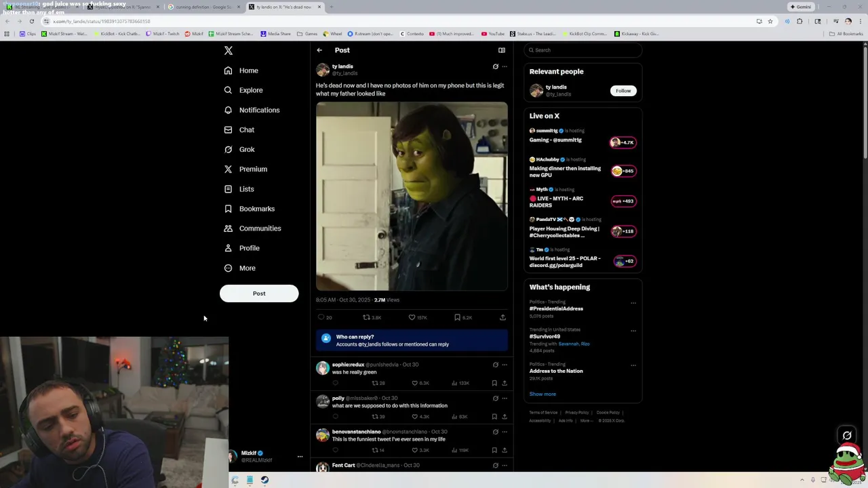Open reader view icon at post header
Image resolution: width=868 pixels, height=488 pixels.
click(502, 50)
